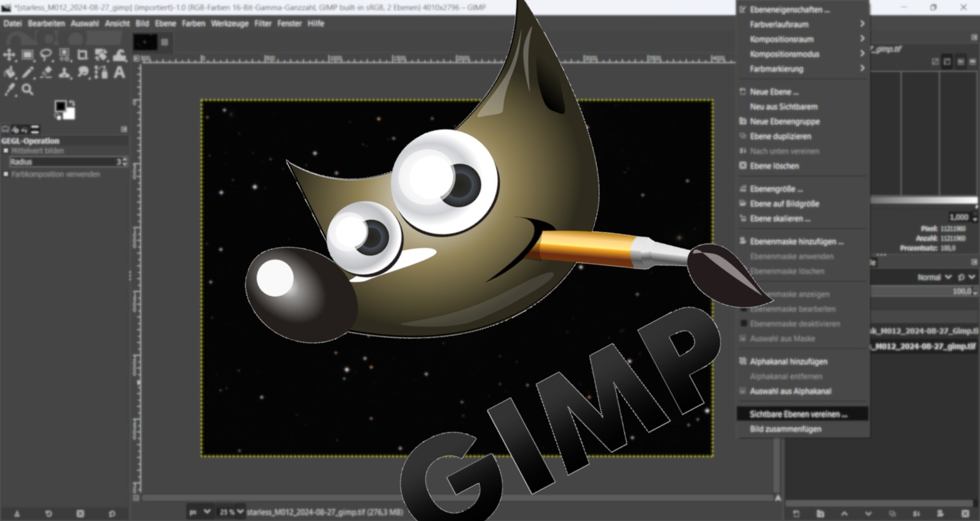Select the Smudge tool
The height and width of the screenshot is (521, 980).
83,73
